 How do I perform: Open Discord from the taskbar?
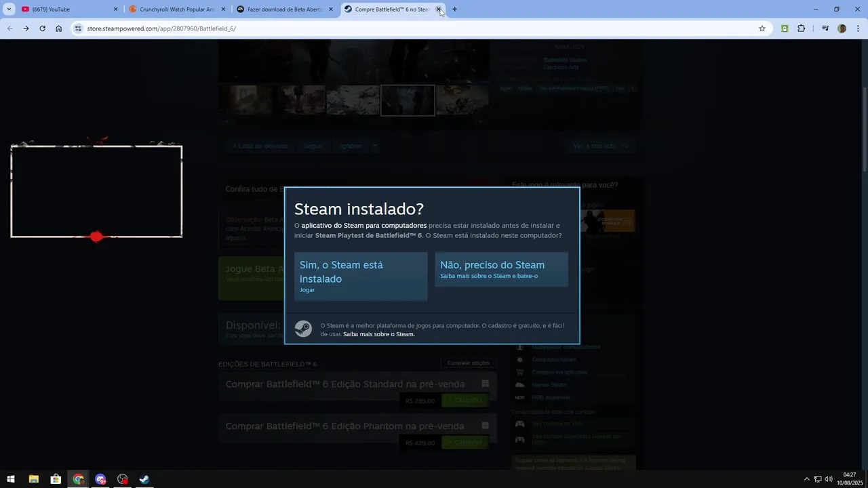100,479
